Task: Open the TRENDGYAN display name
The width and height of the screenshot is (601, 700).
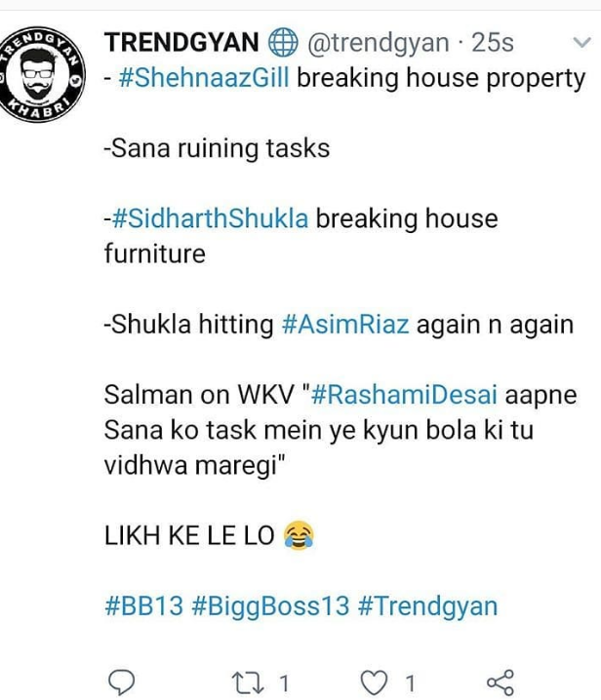Action: coord(181,43)
